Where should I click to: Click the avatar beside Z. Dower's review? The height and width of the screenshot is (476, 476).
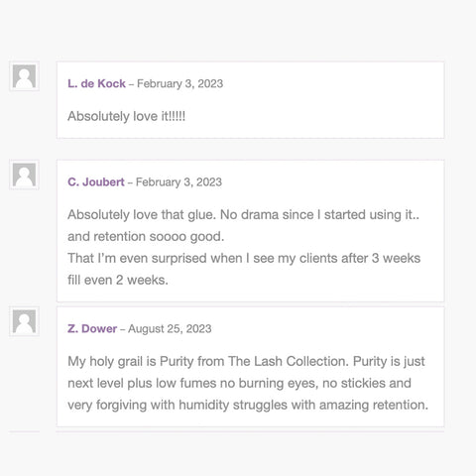pyautogui.click(x=24, y=321)
